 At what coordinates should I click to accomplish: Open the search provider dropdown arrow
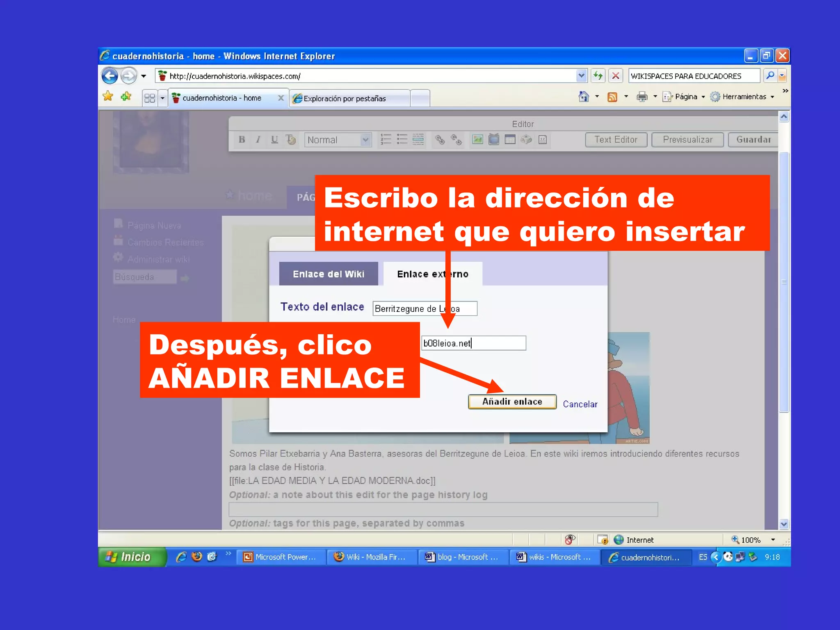782,76
